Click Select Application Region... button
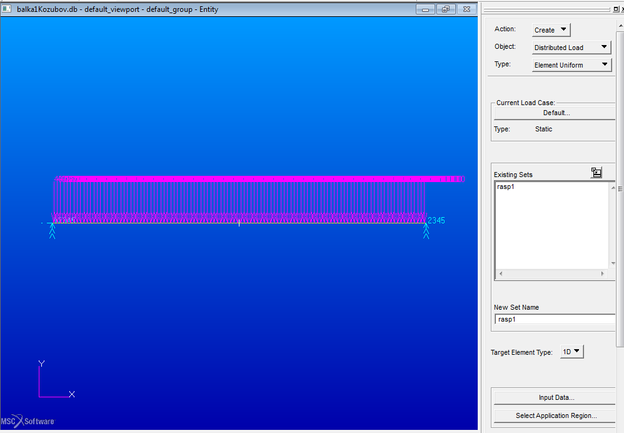This screenshot has height=433, width=624. (x=556, y=415)
